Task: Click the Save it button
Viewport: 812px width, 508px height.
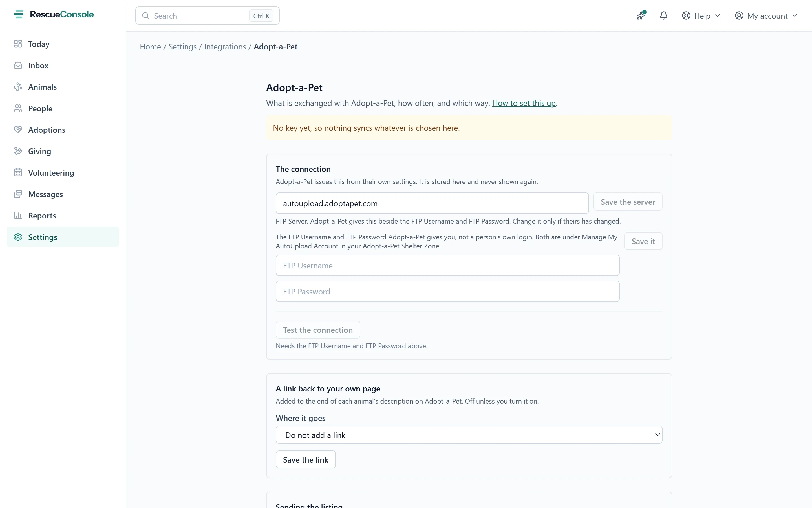Action: coord(643,241)
